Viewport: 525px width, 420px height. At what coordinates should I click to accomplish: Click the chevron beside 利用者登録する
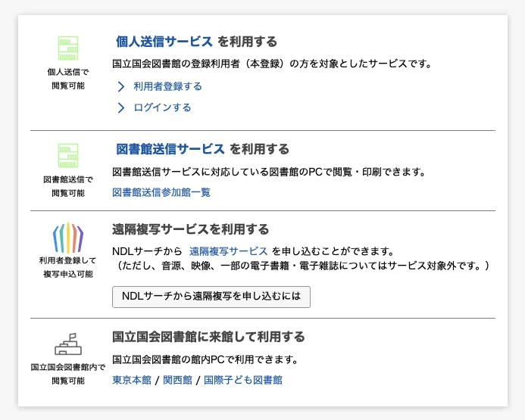point(120,86)
